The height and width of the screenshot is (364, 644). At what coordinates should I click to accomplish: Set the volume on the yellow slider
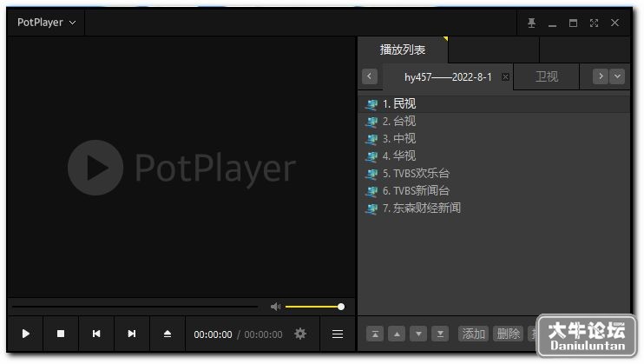(x=314, y=307)
